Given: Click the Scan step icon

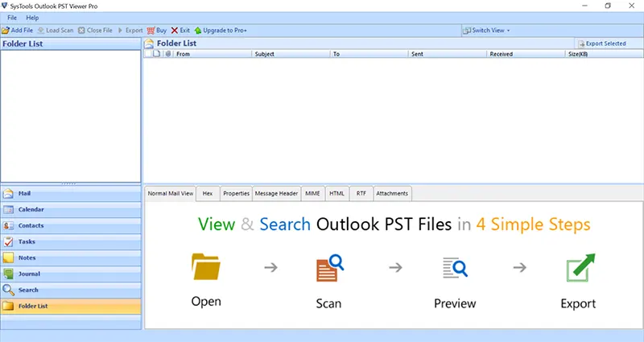Looking at the screenshot, I should pos(330,268).
